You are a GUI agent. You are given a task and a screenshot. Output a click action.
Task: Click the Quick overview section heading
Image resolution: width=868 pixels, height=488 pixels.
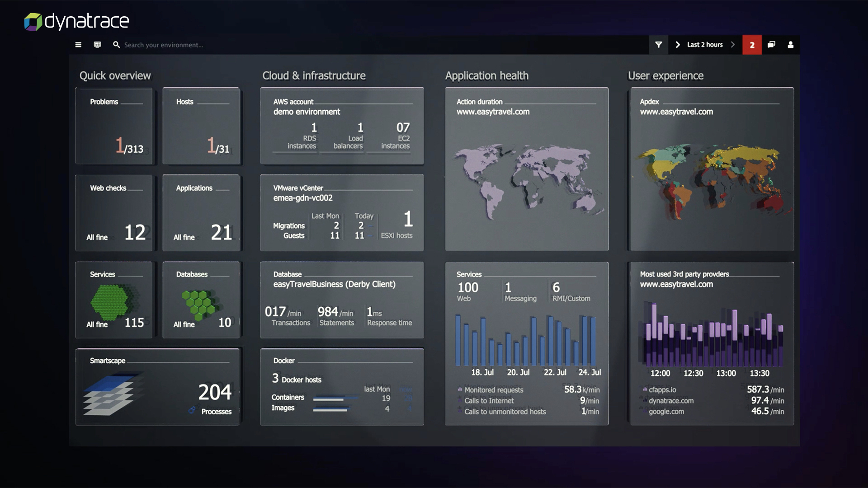click(x=115, y=75)
